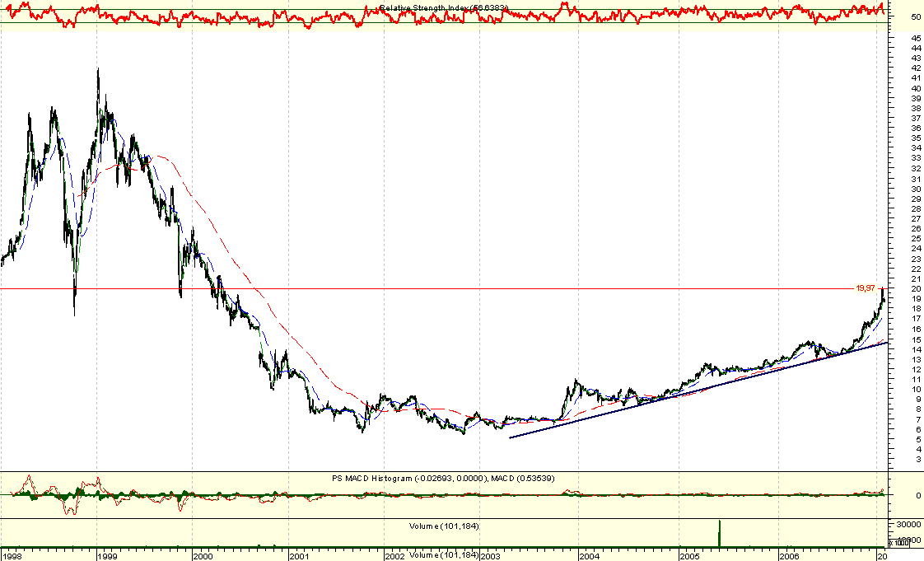This screenshot has height=561, width=924.
Task: Click the 2003 year label on time axis
Action: [x=490, y=556]
